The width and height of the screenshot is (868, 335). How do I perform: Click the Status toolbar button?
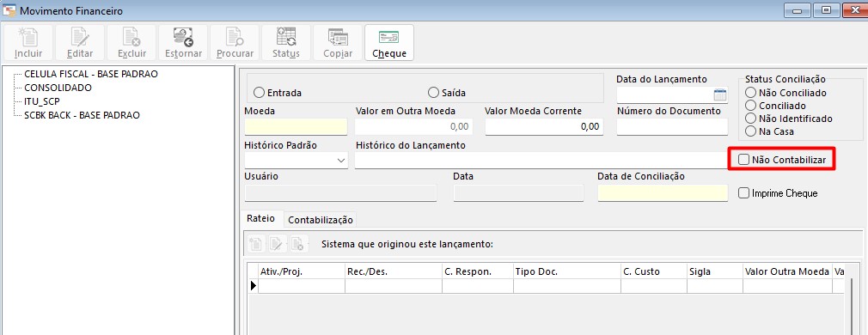pos(286,43)
